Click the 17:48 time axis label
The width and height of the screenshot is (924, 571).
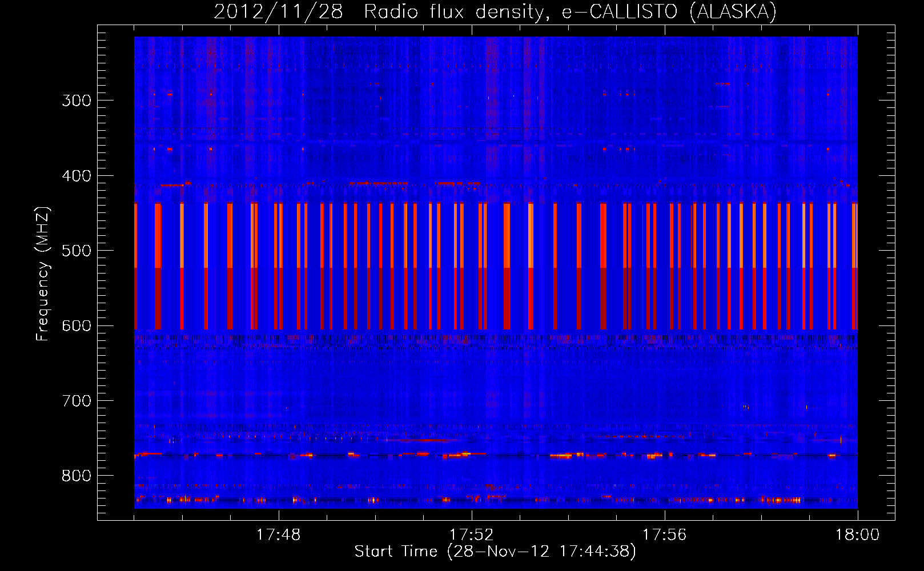(x=279, y=535)
